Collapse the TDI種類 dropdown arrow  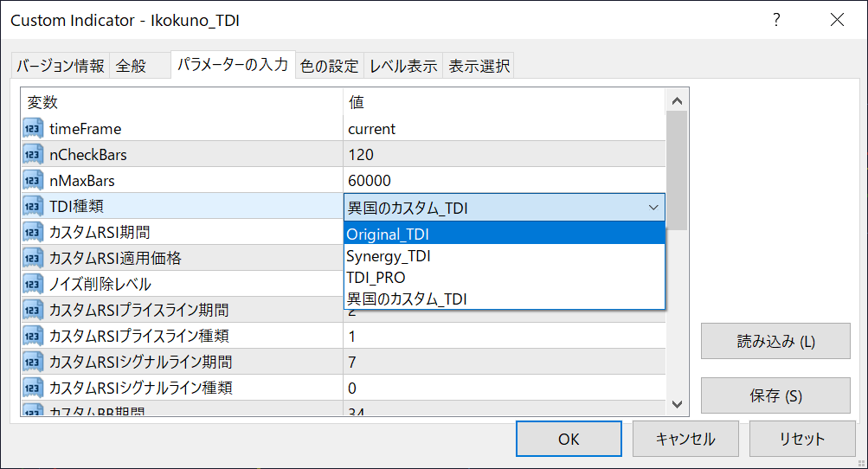pos(653,207)
